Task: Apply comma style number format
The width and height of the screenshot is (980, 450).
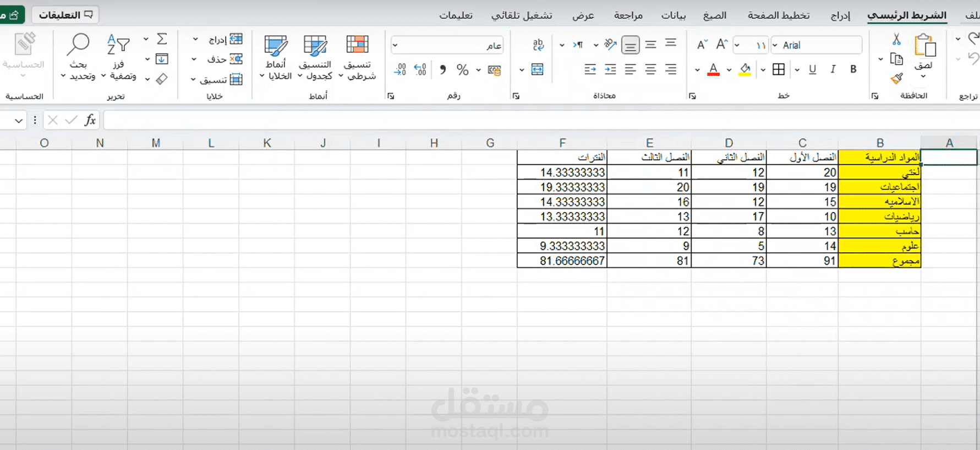Action: [x=443, y=70]
